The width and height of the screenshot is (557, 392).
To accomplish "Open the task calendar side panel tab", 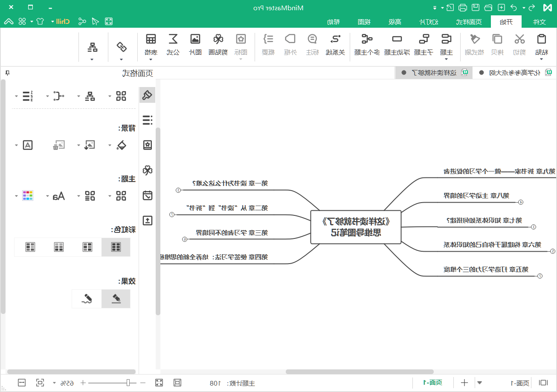I will [148, 195].
